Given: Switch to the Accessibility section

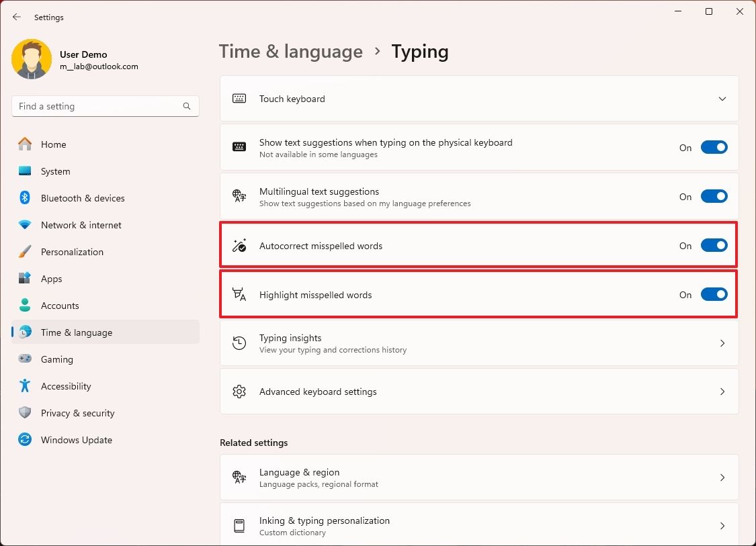Looking at the screenshot, I should click(66, 386).
